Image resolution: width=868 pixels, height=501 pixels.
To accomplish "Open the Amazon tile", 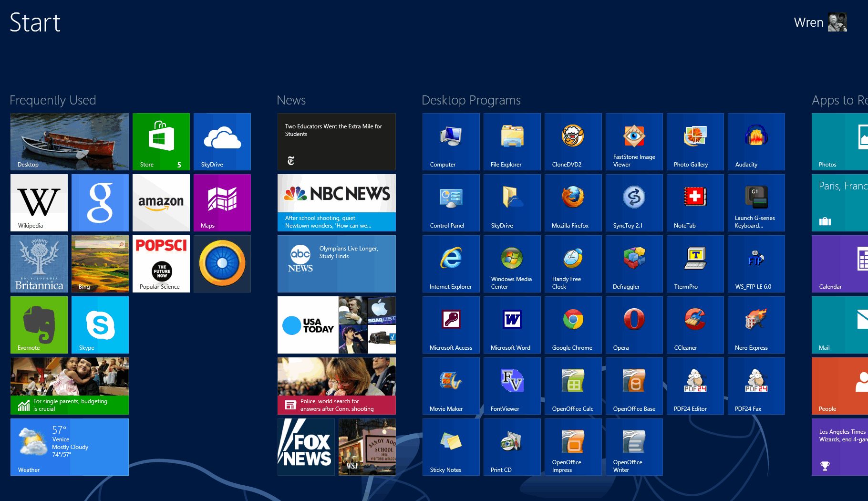I will click(161, 203).
